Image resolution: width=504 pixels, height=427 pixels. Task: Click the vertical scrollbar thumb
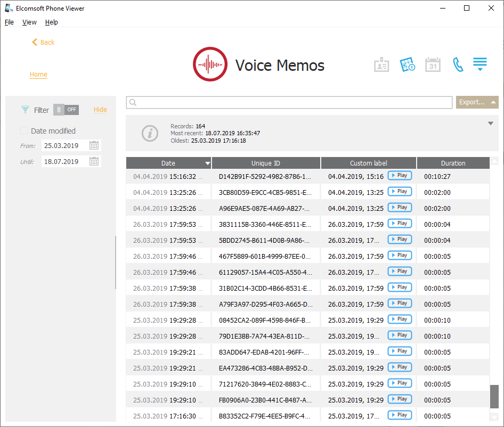click(494, 396)
